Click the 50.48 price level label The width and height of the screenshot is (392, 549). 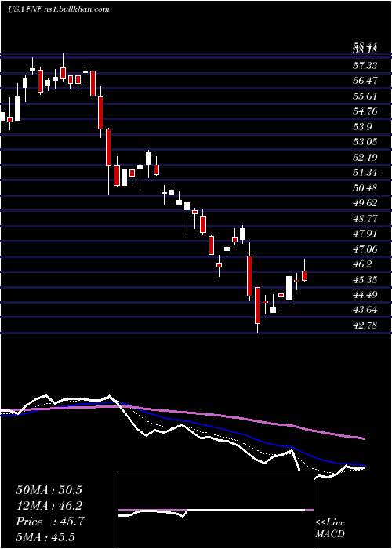click(365, 187)
